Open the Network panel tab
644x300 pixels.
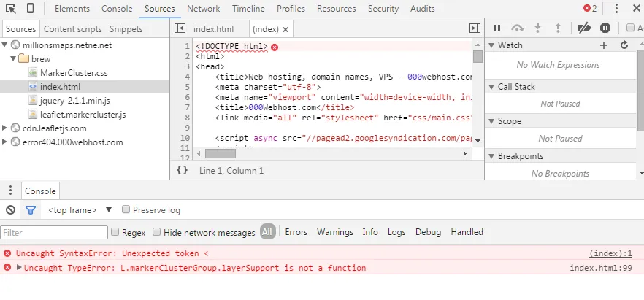(x=203, y=9)
